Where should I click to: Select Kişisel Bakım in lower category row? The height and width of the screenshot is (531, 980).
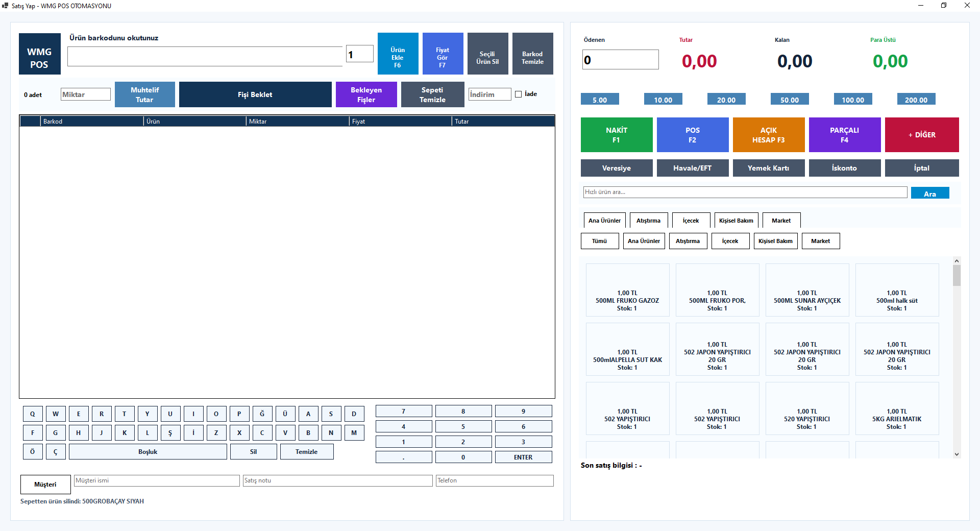(x=776, y=241)
